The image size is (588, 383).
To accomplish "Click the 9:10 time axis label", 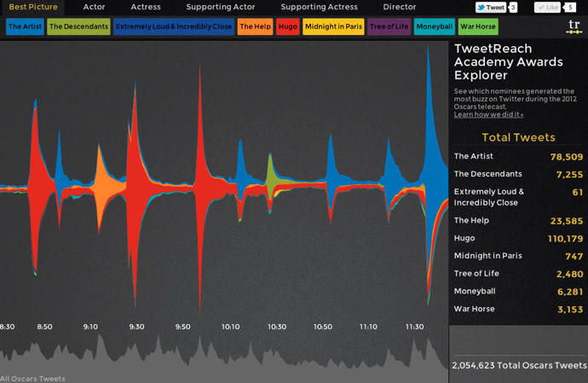I will [x=90, y=327].
